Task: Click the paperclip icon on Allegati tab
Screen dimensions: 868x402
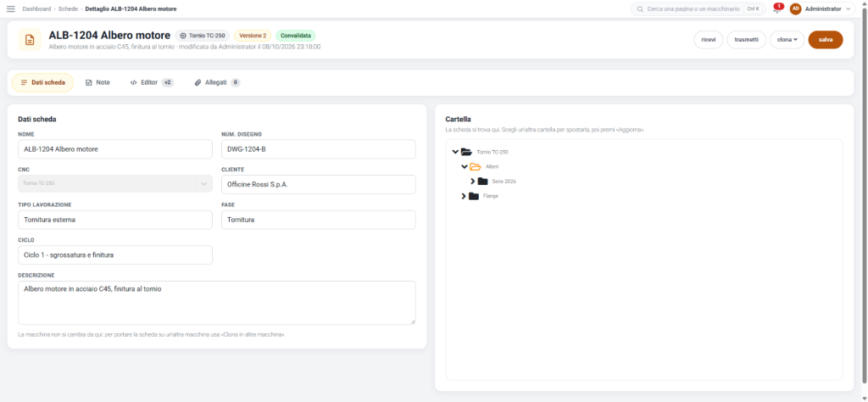Action: 198,82
